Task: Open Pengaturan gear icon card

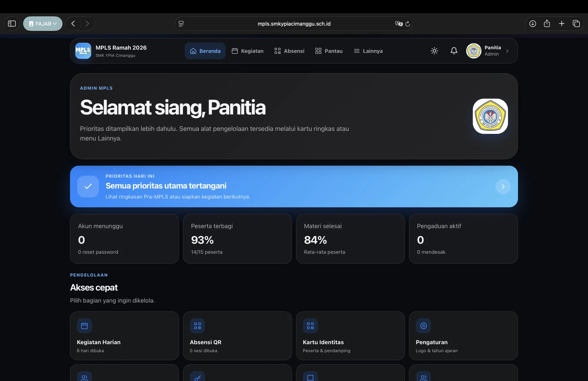Action: pos(463,336)
